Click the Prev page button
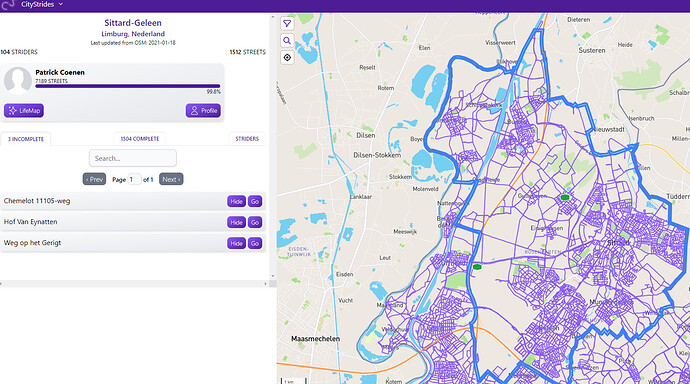This screenshot has width=690, height=384. pyautogui.click(x=94, y=179)
